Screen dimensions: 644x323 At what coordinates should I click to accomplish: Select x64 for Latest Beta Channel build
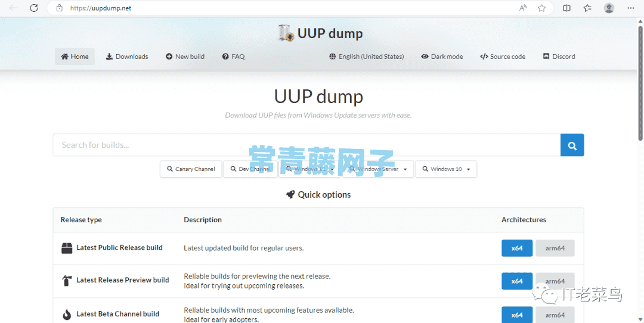tap(517, 315)
